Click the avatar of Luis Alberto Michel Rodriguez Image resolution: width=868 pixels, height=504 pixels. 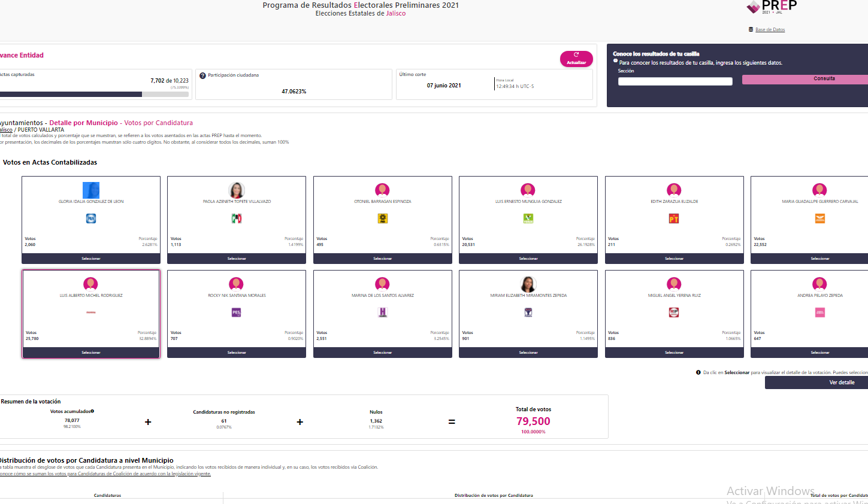click(90, 284)
